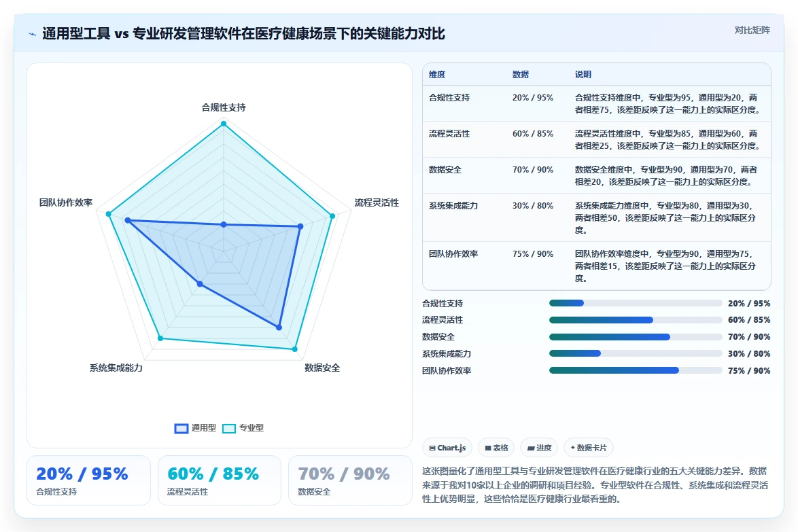Select the 表格 chip
The height and width of the screenshot is (532, 798).
[496, 448]
